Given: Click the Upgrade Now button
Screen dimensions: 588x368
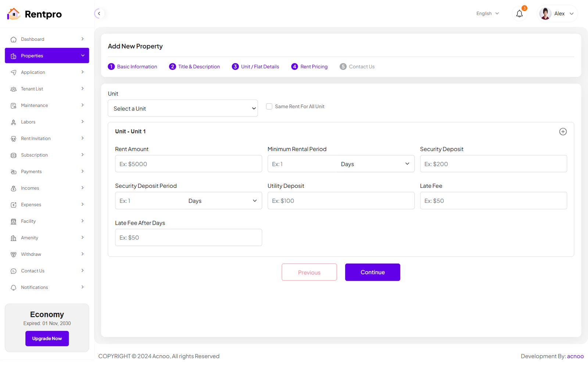Looking at the screenshot, I should click(47, 339).
